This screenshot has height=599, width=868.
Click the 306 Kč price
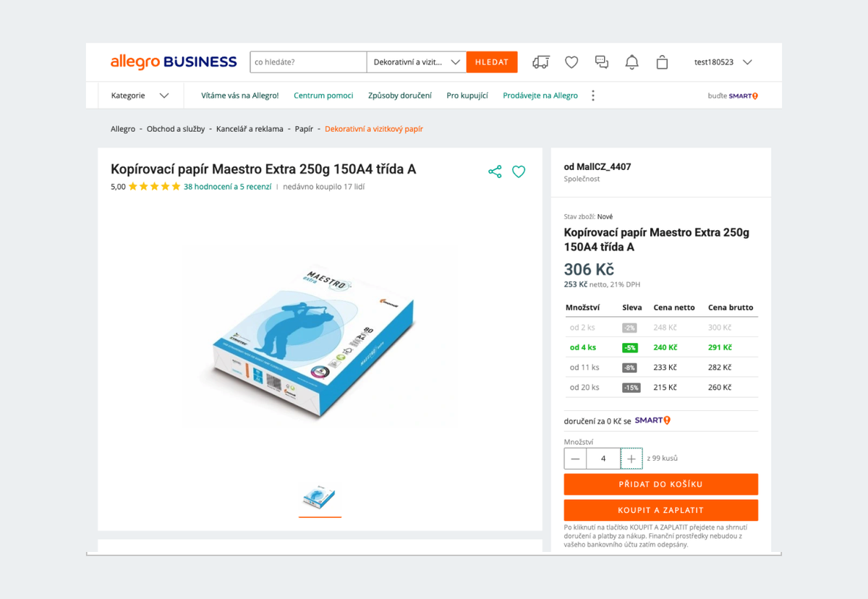point(589,270)
